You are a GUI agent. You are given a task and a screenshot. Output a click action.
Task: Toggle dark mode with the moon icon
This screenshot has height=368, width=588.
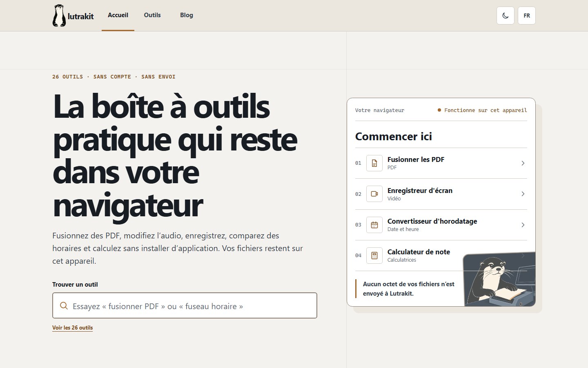coord(506,16)
